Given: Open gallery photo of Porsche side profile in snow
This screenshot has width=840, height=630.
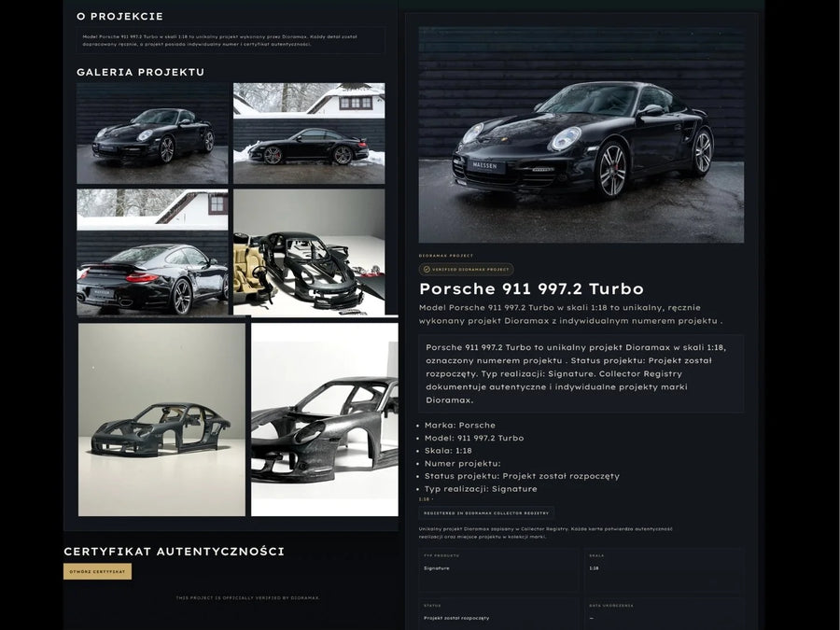Looking at the screenshot, I should tap(309, 133).
